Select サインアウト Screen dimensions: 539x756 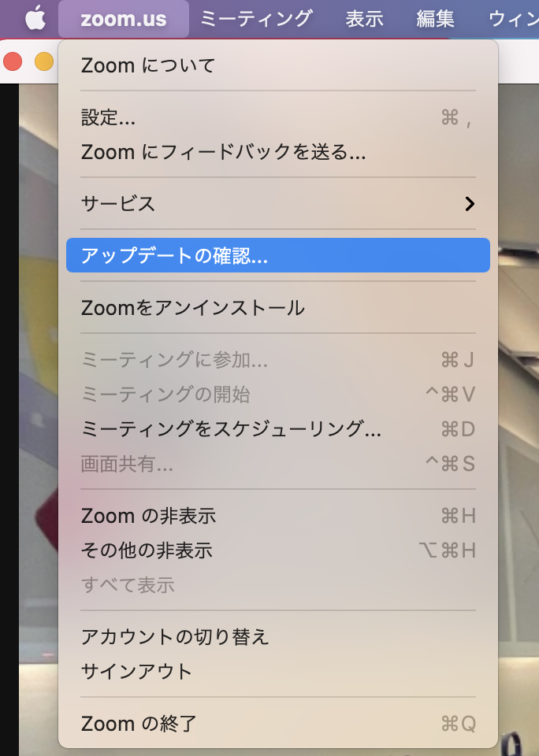click(x=278, y=671)
